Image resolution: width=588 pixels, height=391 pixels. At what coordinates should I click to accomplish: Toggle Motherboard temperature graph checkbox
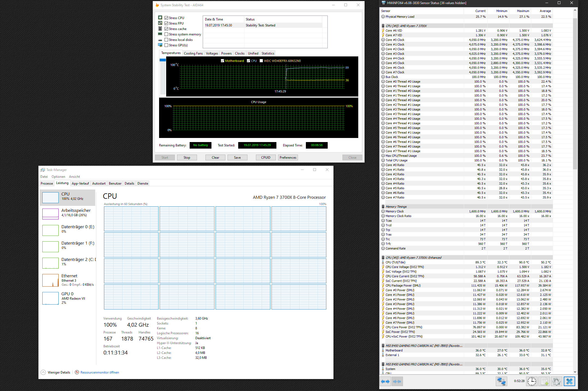(223, 61)
